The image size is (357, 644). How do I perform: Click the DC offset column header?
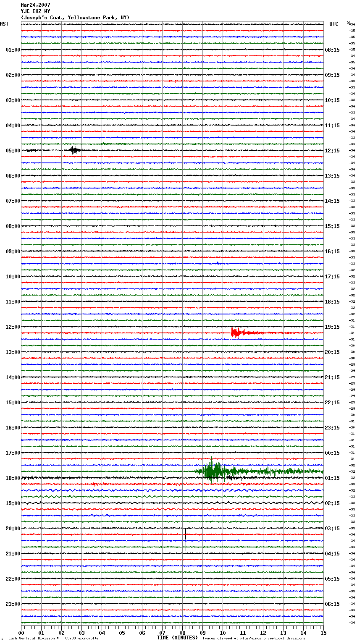(348, 23)
